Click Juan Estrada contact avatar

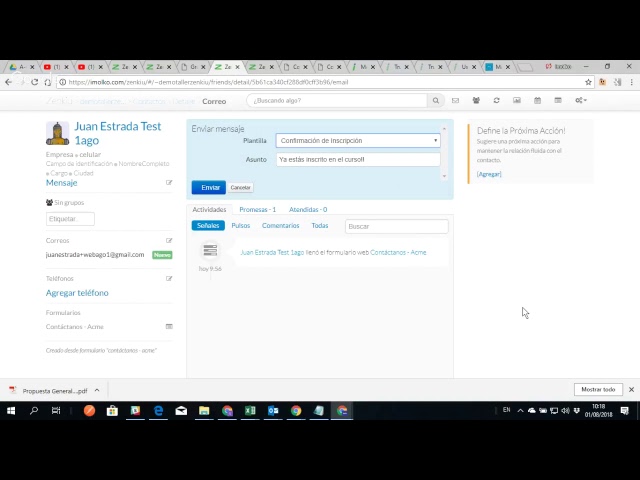pos(58,133)
